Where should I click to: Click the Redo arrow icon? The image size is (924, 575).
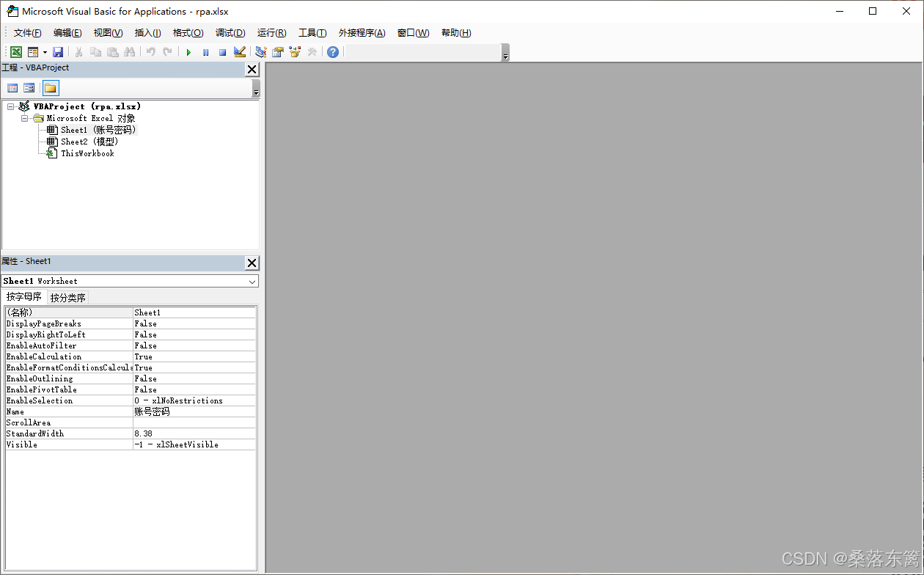click(x=167, y=52)
